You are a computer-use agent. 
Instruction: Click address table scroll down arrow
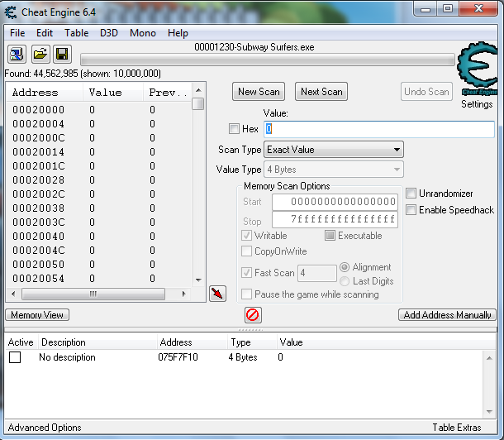tap(489, 411)
